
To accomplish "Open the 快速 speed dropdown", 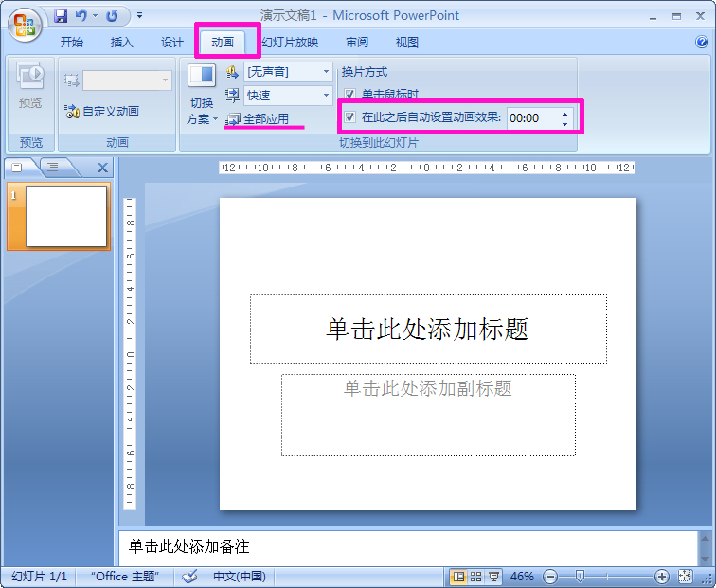I will [288, 96].
